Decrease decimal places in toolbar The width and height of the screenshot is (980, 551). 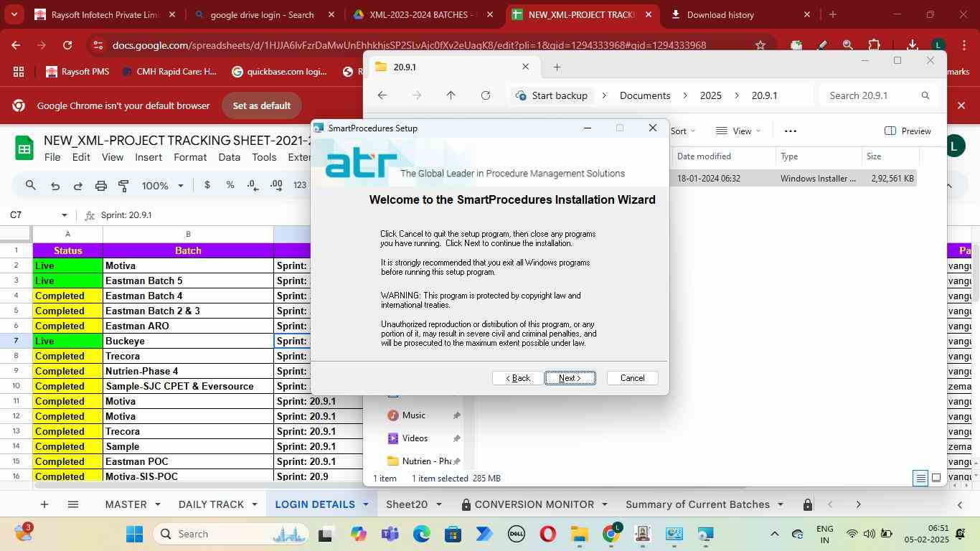253,185
